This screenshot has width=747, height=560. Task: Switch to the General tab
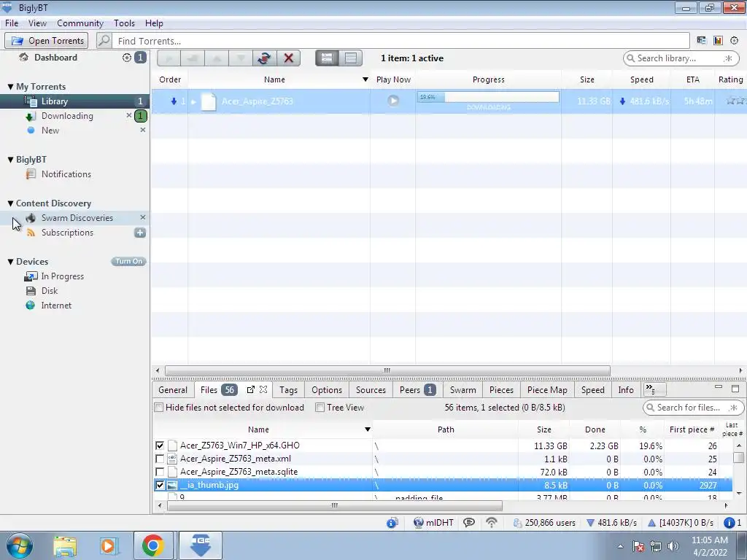point(172,390)
